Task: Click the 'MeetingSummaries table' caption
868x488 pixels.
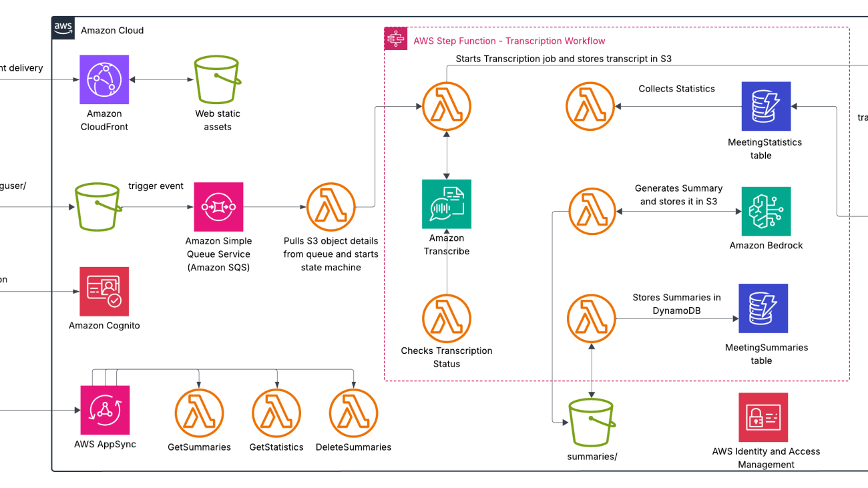Action: [x=767, y=354]
